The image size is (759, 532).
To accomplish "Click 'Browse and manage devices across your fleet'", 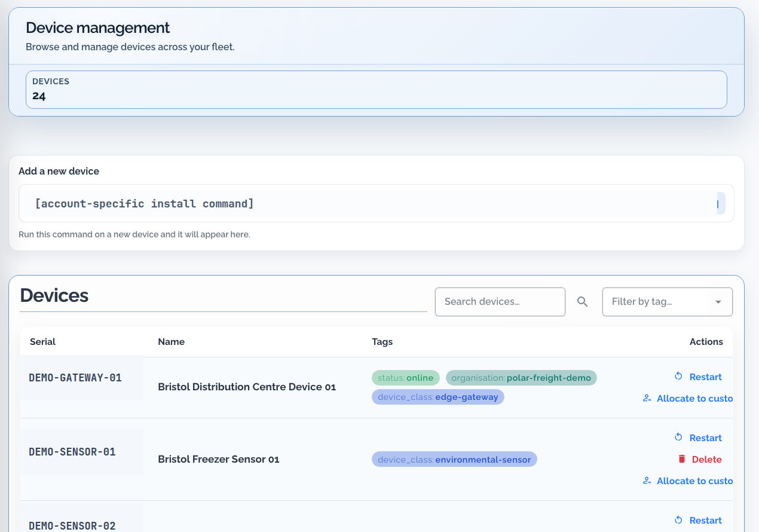I will (130, 47).
